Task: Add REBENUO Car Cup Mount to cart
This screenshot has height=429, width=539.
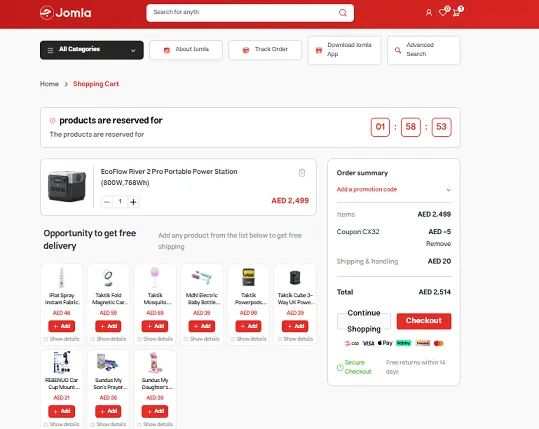Action: [62, 411]
